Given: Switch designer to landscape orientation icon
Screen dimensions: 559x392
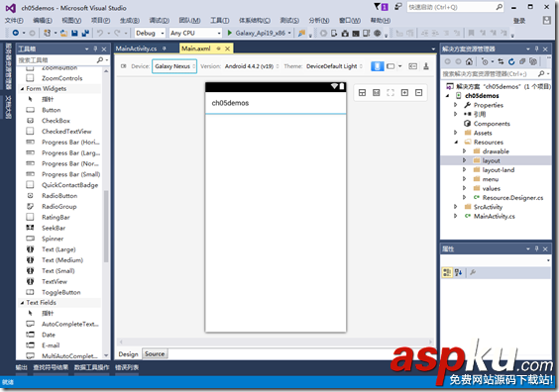Looking at the screenshot, I should tap(391, 66).
